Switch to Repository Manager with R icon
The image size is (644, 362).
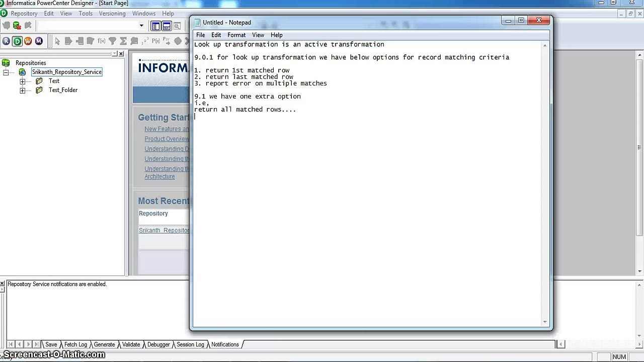point(6,41)
